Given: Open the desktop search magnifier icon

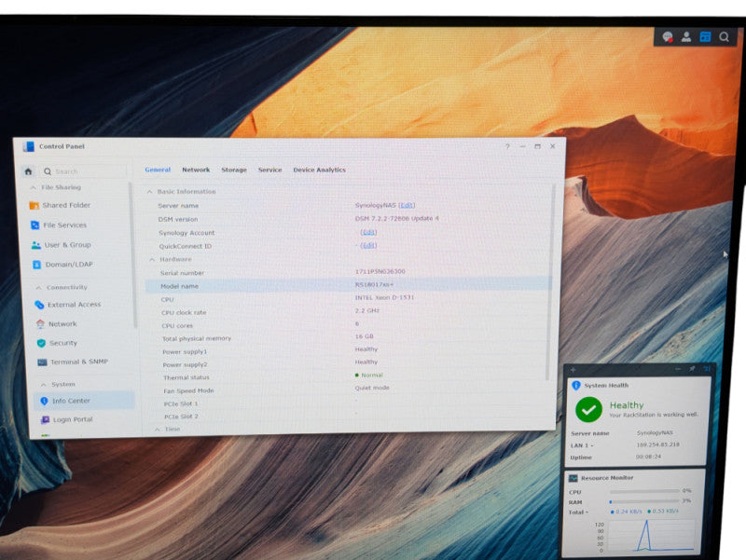Looking at the screenshot, I should 725,37.
